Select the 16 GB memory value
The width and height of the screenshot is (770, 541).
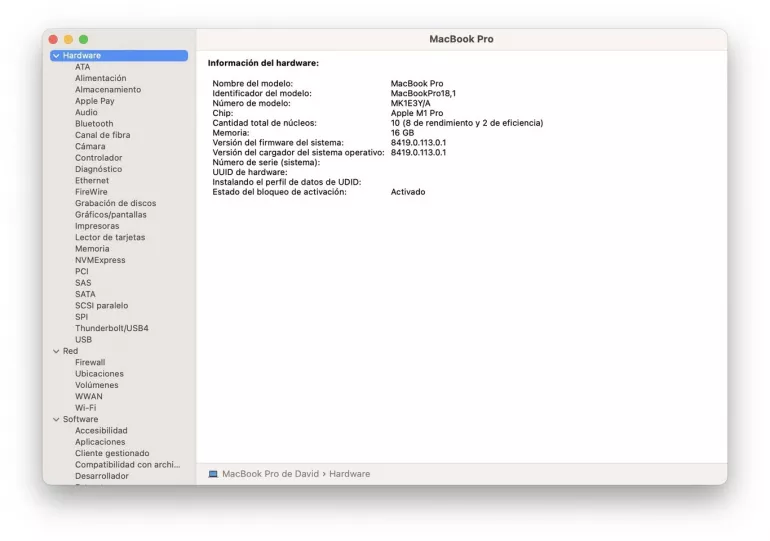(x=403, y=133)
